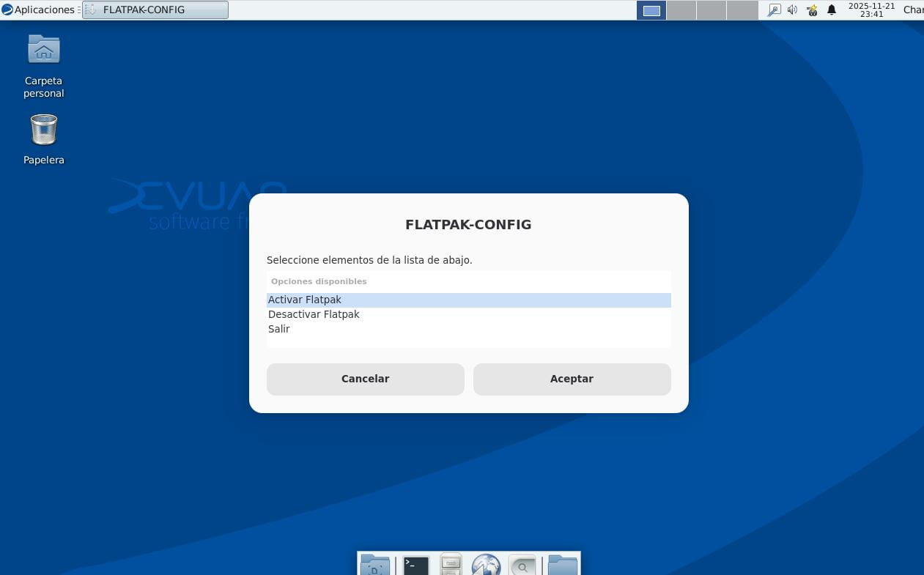Launch the web browser globe icon in the dock
924x575 pixels.
(x=486, y=564)
